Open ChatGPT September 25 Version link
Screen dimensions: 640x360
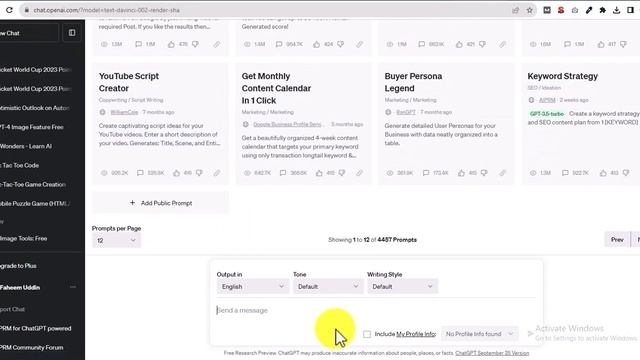point(492,353)
